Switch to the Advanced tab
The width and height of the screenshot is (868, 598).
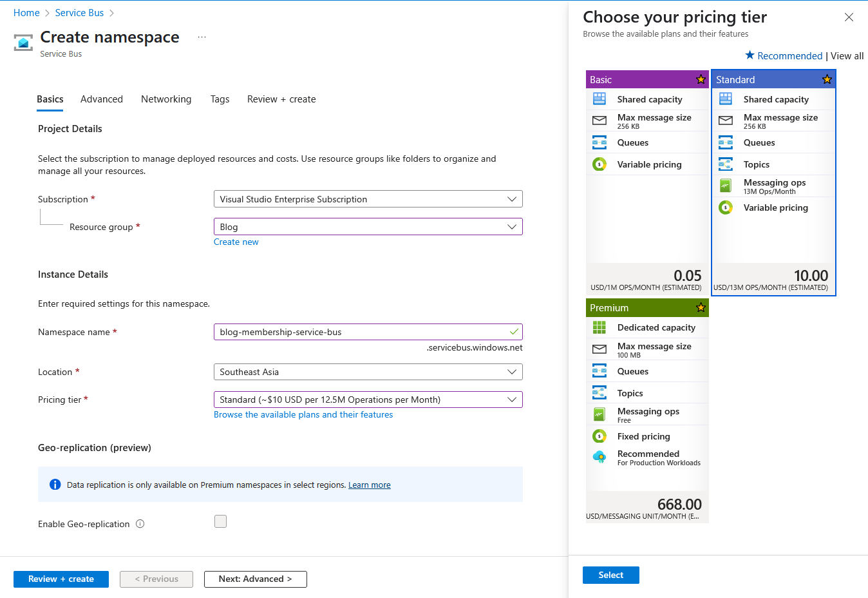pos(102,99)
